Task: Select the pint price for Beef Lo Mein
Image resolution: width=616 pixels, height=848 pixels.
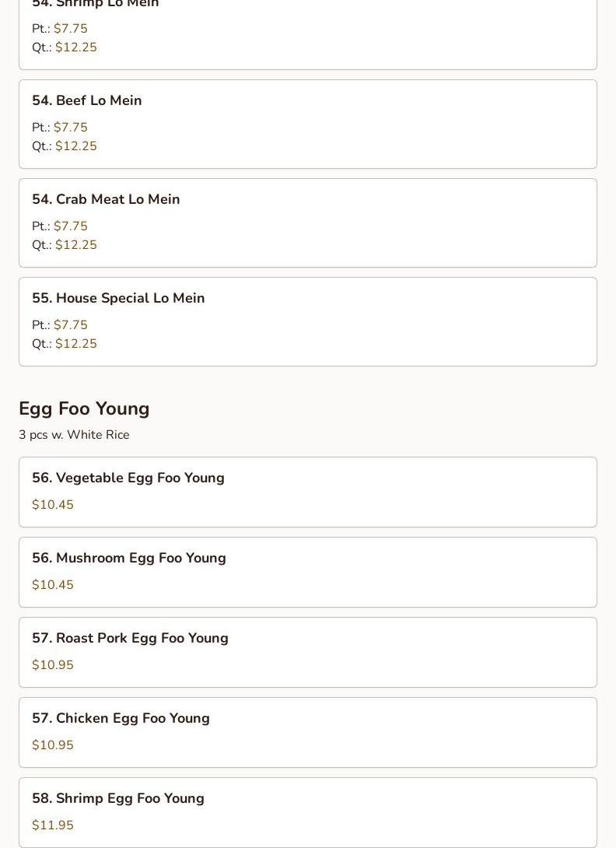Action: 70,128
